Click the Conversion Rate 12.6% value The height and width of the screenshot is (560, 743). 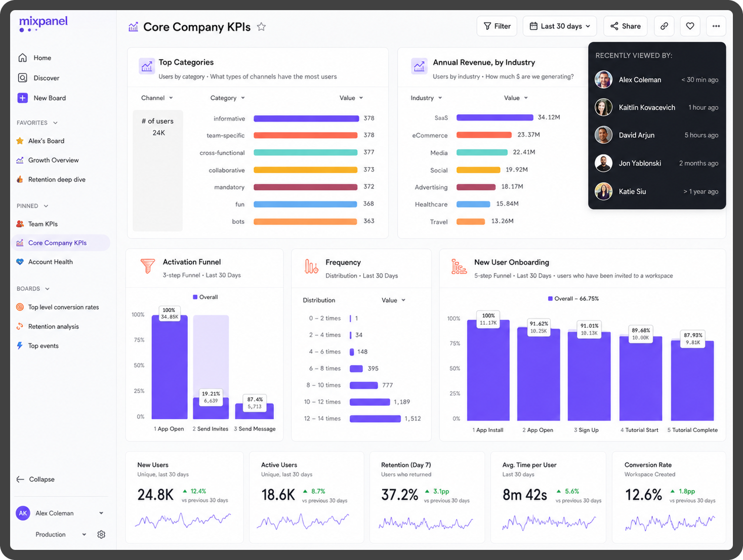(x=643, y=495)
